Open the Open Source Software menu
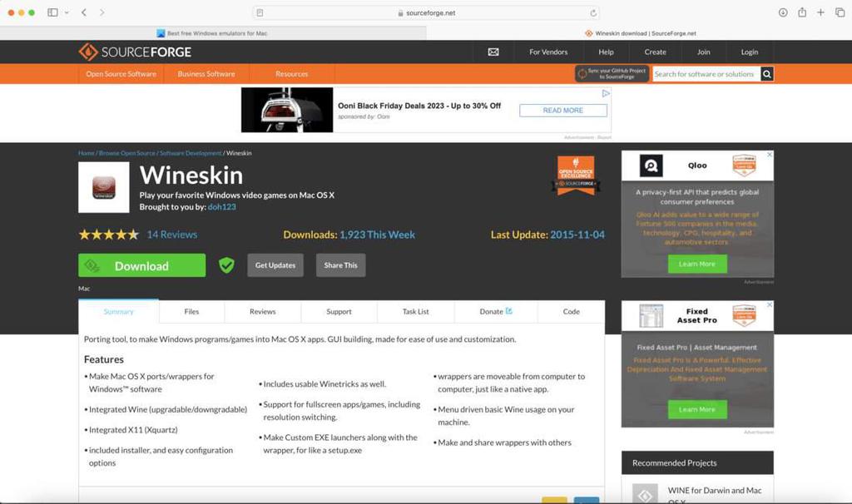 (121, 74)
